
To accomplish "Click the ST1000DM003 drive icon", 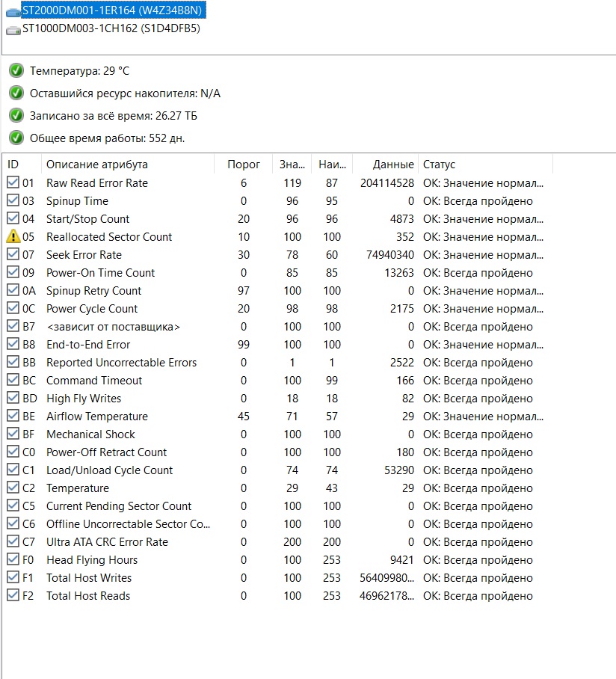I will [13, 29].
